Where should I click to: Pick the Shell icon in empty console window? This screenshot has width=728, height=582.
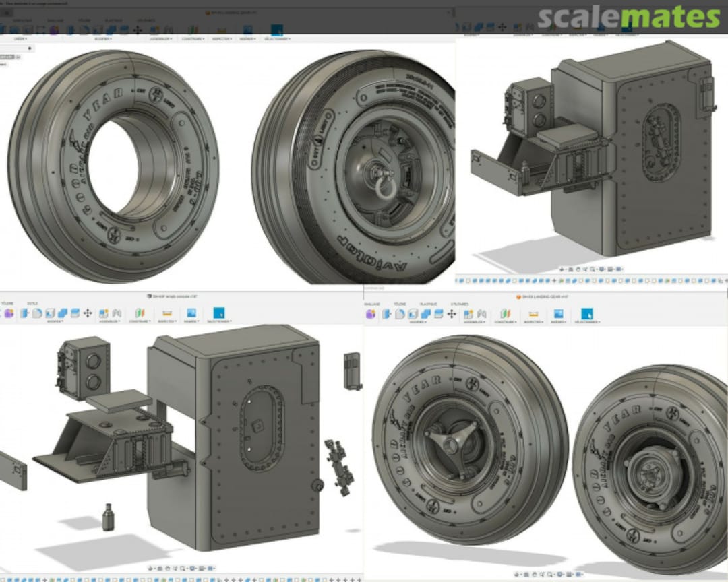point(49,313)
